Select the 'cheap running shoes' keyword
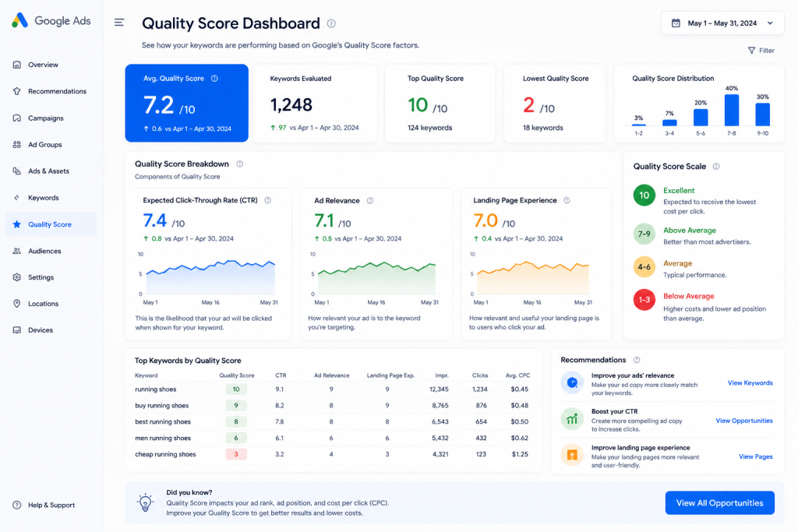 [x=165, y=454]
